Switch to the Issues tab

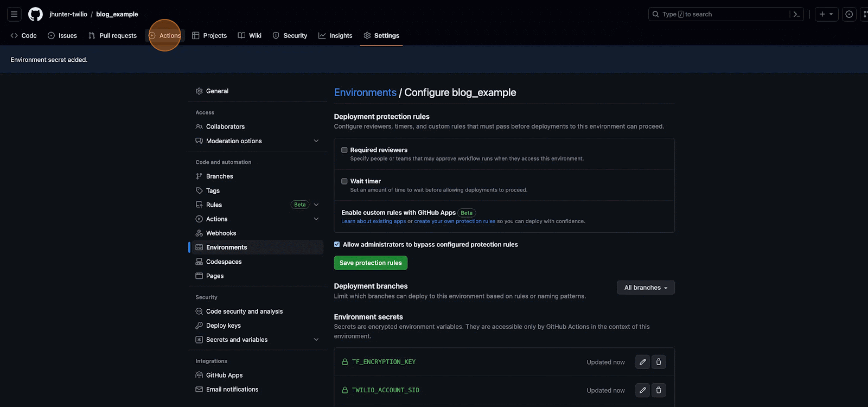point(62,36)
